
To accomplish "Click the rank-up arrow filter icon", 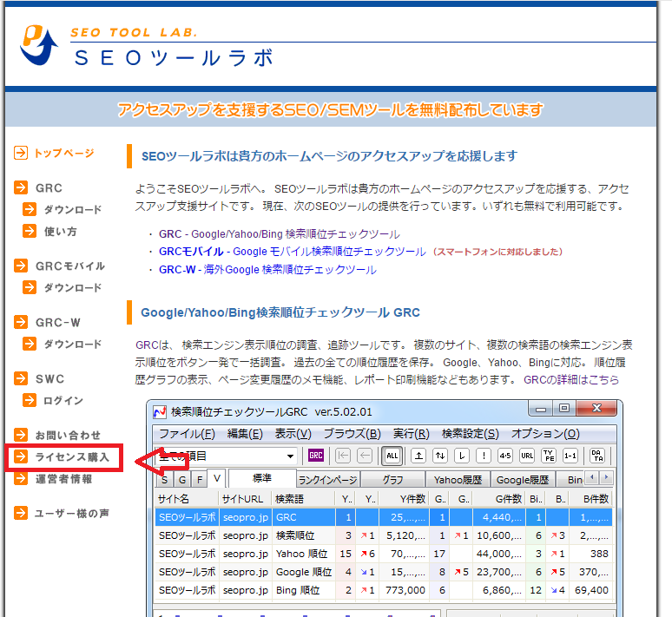I will point(418,456).
